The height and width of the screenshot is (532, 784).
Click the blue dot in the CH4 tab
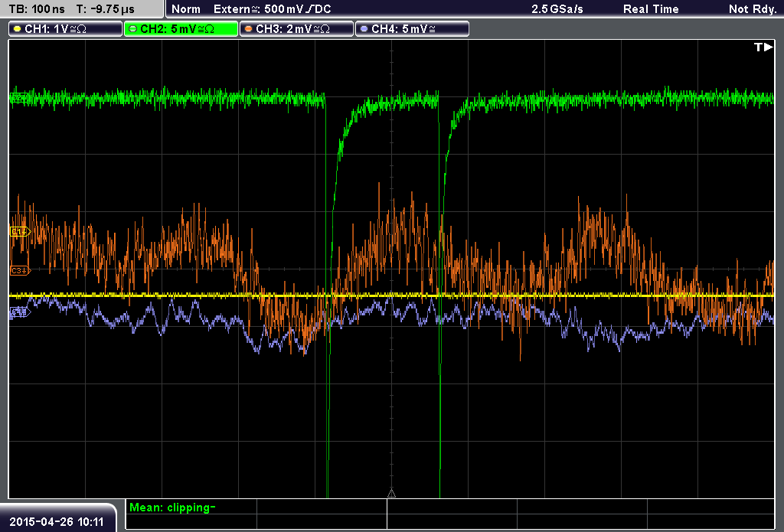364,29
